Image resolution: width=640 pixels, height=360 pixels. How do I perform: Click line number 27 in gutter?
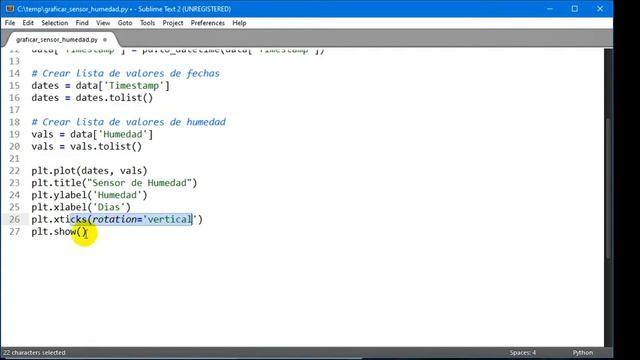click(14, 231)
